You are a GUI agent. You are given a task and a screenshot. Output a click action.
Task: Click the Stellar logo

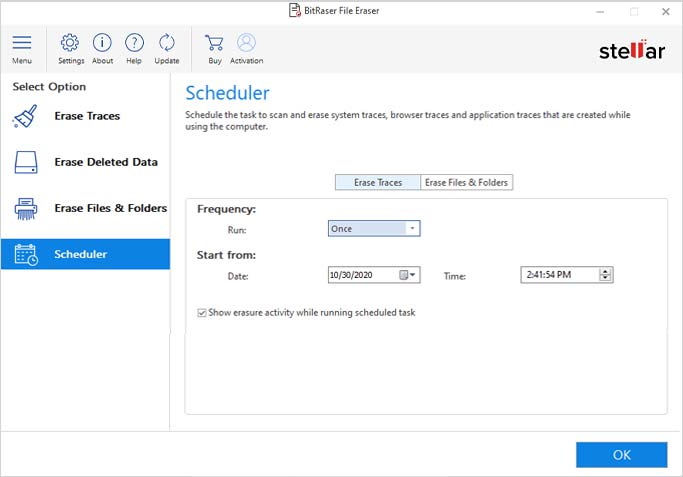(x=632, y=50)
